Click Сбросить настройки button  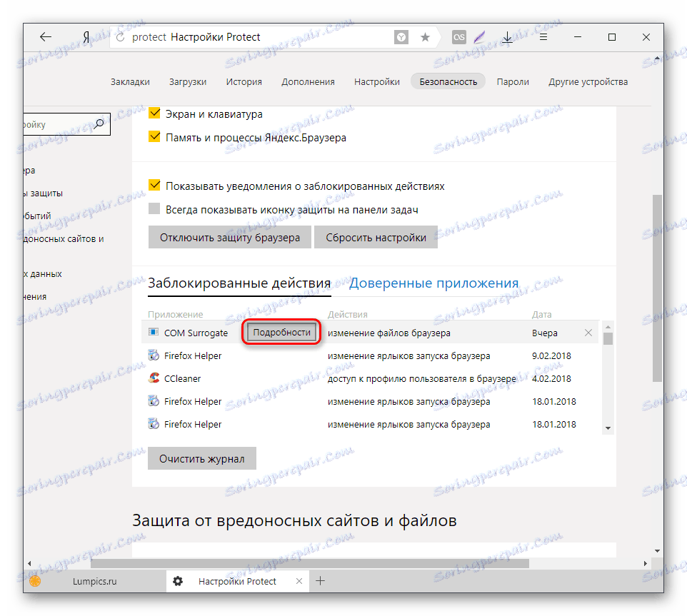click(376, 237)
